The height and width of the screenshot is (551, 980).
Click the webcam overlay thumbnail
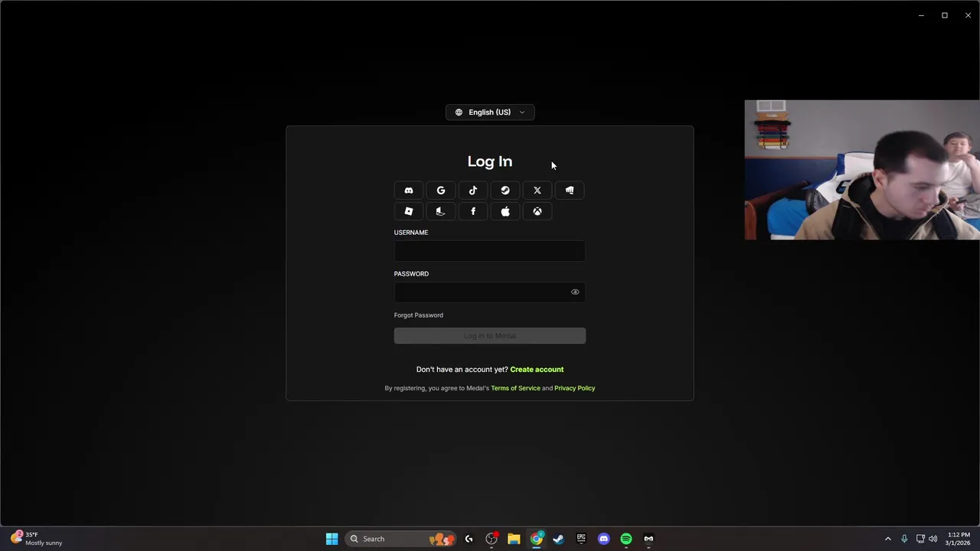(x=862, y=170)
